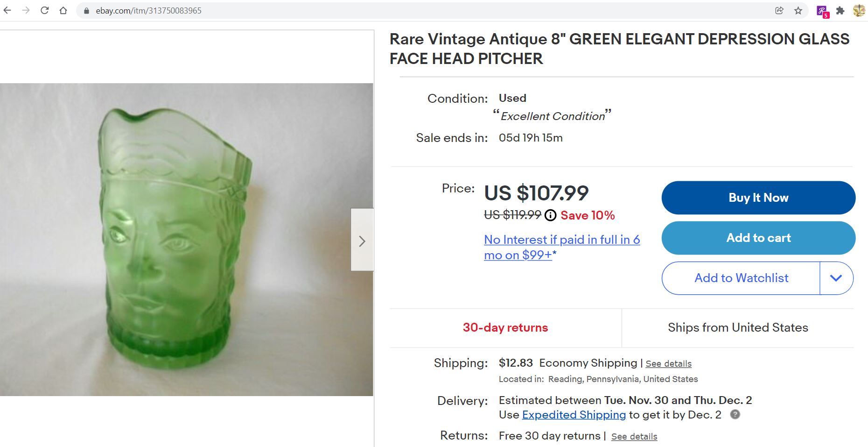This screenshot has height=447, width=868.
Task: Expand the Watchlist dropdown arrow
Action: pyautogui.click(x=836, y=278)
